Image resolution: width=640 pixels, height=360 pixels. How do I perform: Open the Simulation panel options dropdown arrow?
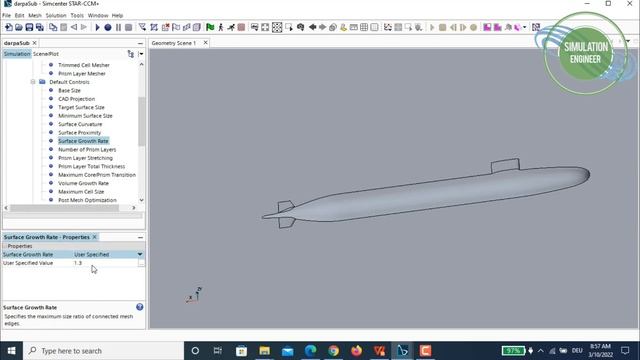coord(141,54)
